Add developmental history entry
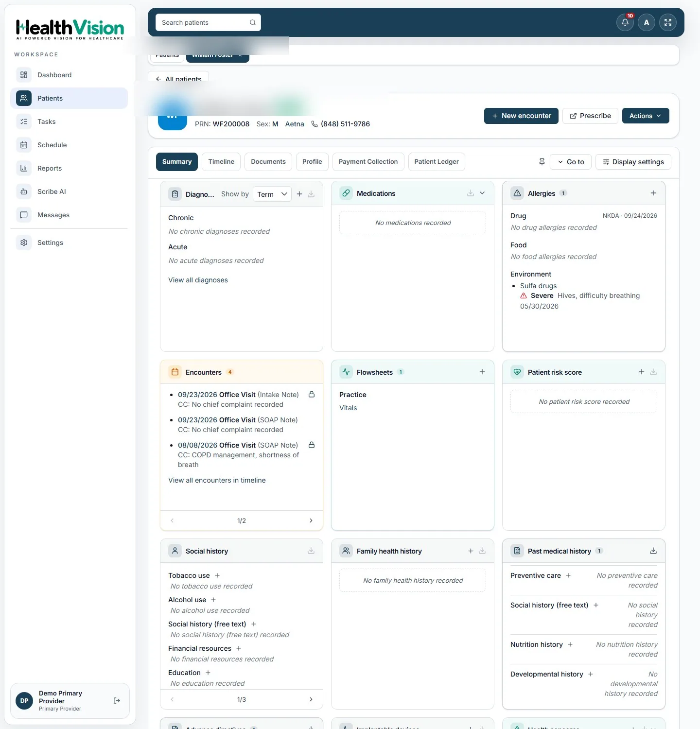 [591, 674]
